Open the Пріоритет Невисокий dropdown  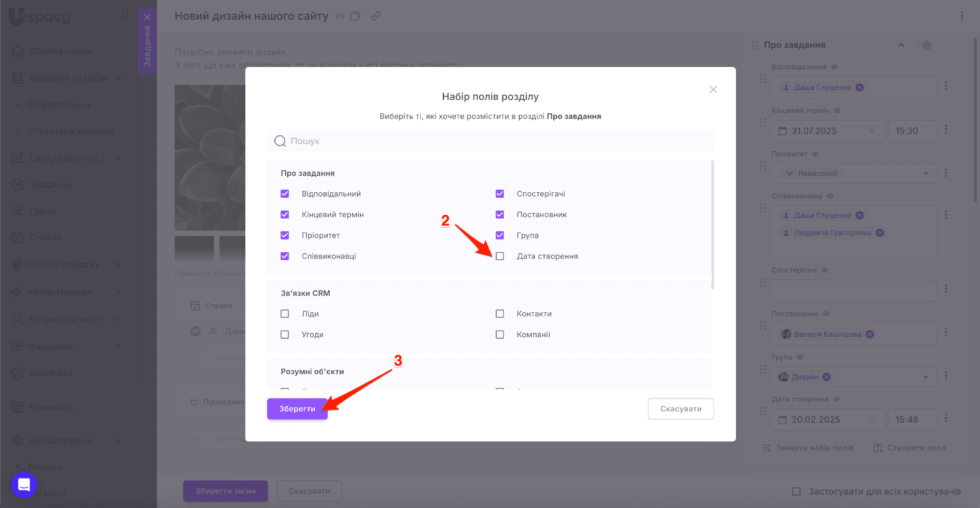(x=854, y=173)
